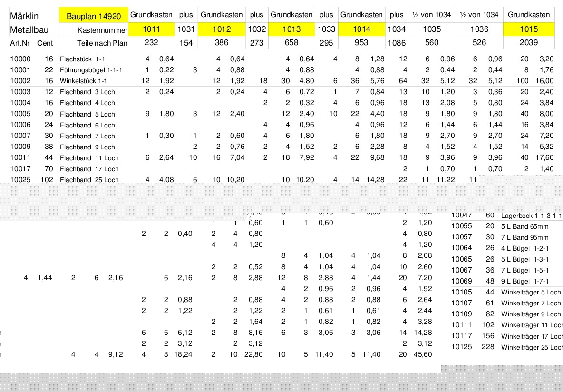Select the "Winkelträger 9 Loch" row label
This screenshot has height=392, width=563.
click(x=531, y=314)
